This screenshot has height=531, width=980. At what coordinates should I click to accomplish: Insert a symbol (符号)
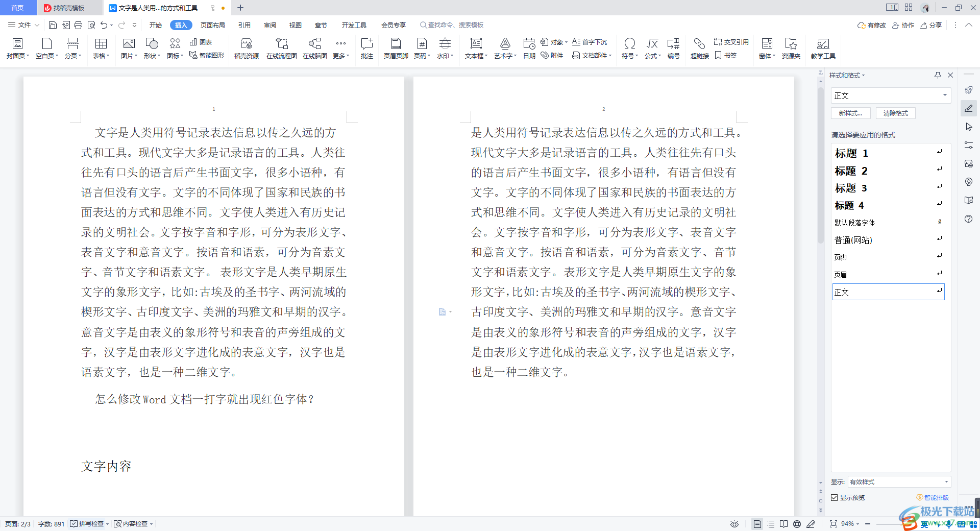pyautogui.click(x=630, y=49)
